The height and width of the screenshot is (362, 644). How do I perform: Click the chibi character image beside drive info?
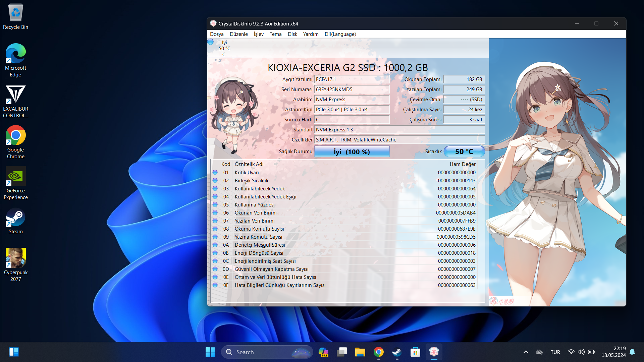233,115
